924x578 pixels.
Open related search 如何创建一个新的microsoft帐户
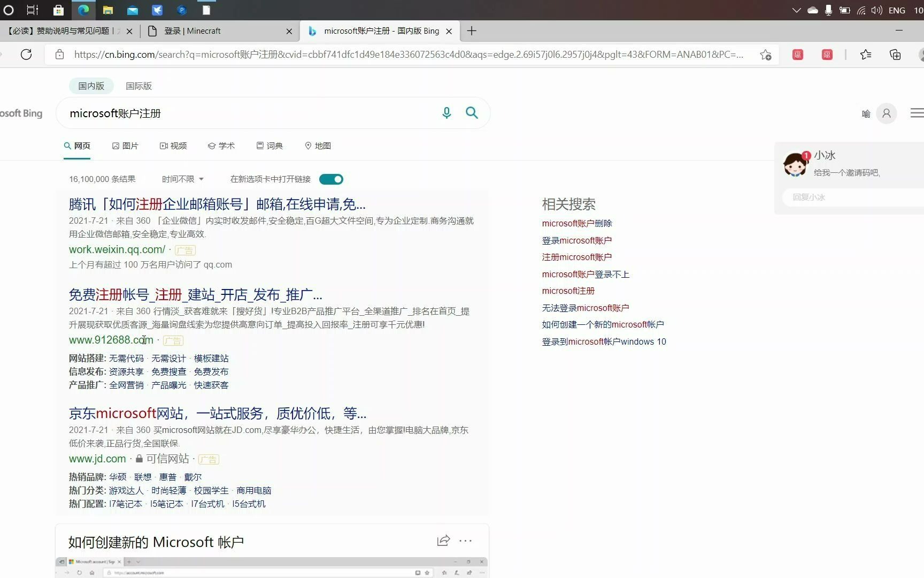[603, 324]
